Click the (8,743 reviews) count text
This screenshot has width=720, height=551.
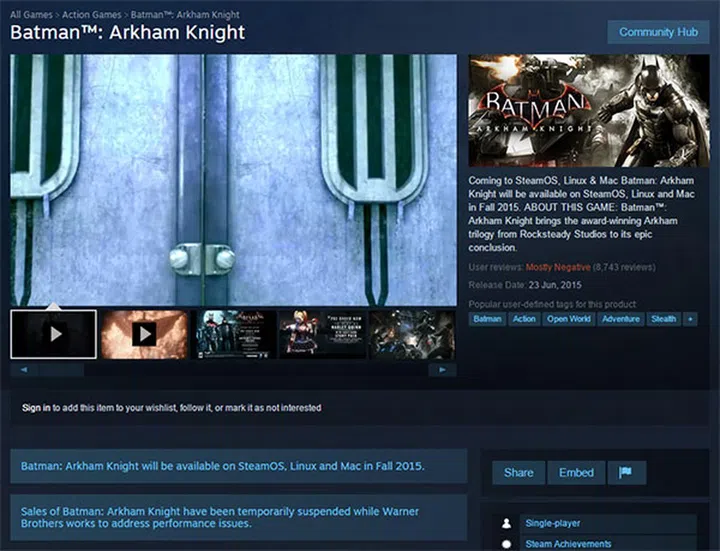click(624, 267)
